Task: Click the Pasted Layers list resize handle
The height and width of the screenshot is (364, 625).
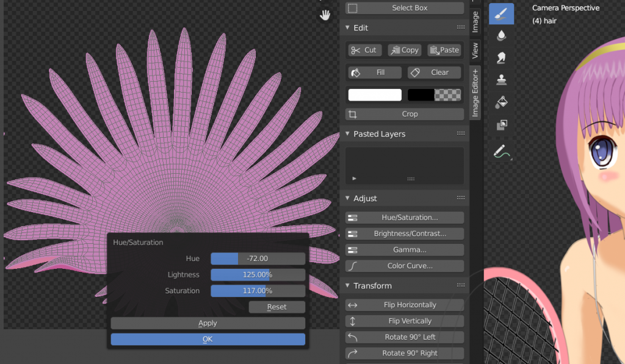Action: (411, 179)
